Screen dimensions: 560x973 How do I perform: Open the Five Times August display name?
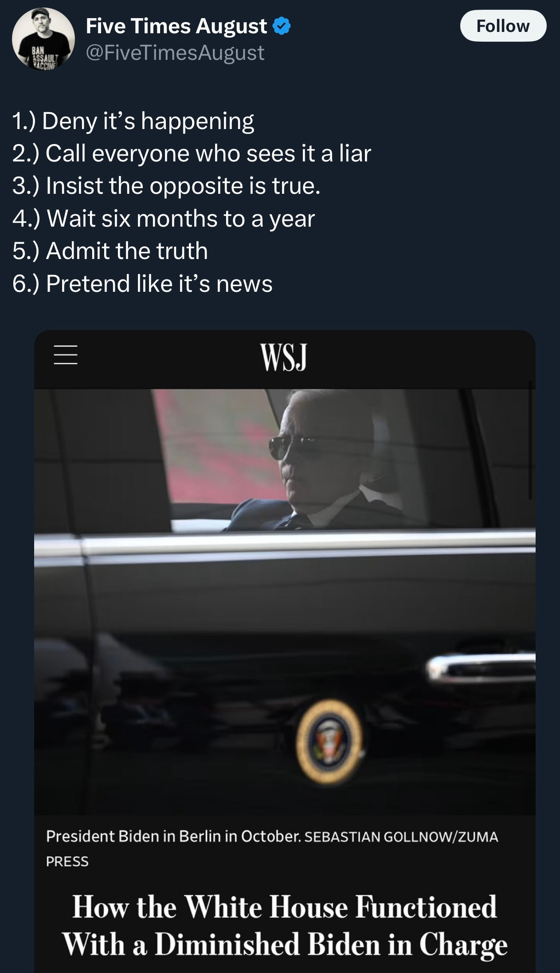(x=176, y=26)
